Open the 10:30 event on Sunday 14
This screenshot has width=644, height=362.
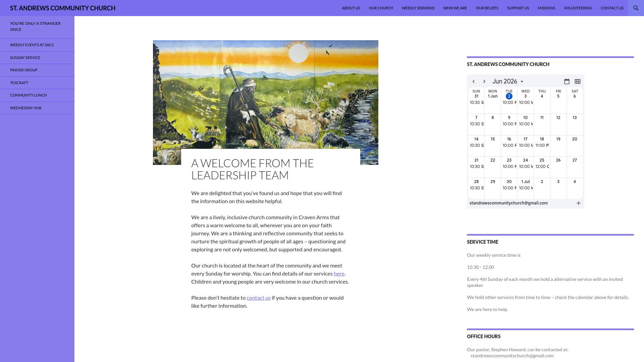pos(476,145)
